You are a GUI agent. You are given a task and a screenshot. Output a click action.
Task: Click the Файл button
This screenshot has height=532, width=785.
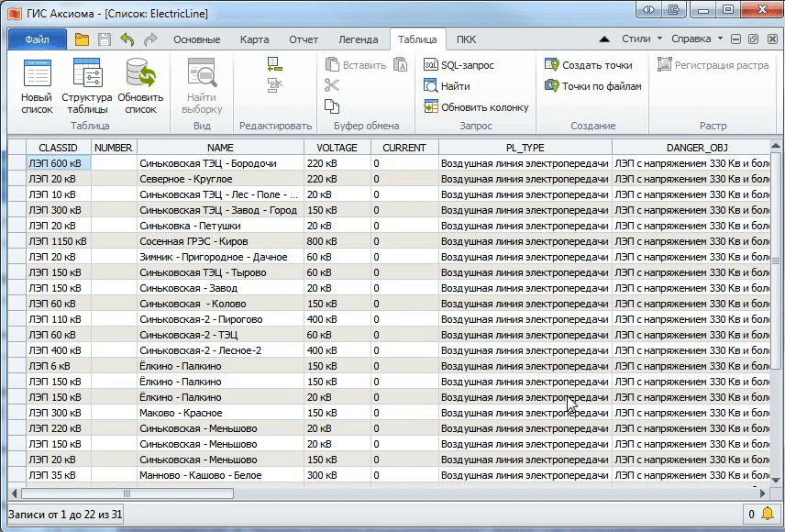pos(38,39)
